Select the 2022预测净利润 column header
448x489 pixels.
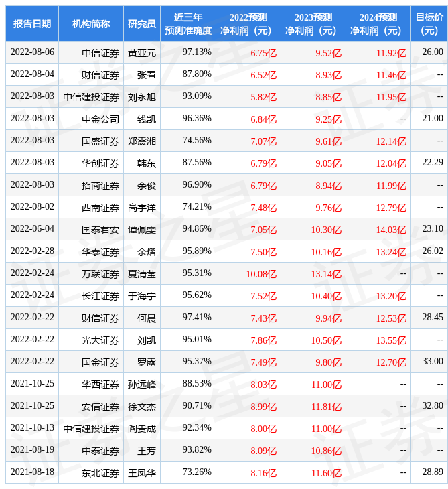click(x=248, y=23)
